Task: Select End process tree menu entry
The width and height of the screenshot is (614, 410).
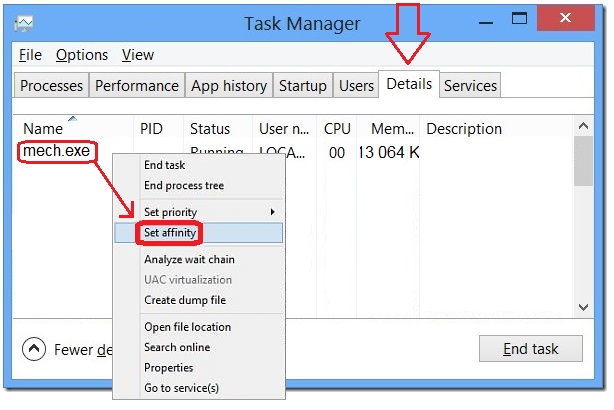Action: click(184, 185)
